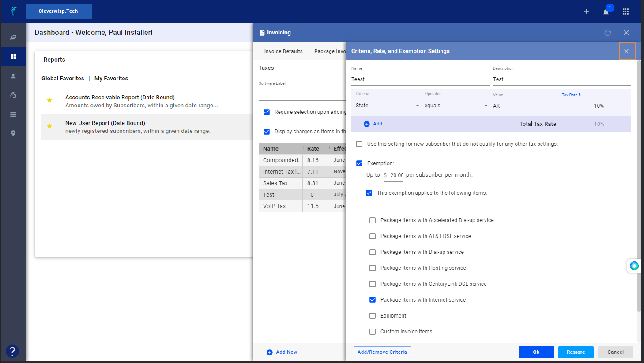Close the Invoicing panel
This screenshot has height=363, width=644.
pyautogui.click(x=626, y=33)
